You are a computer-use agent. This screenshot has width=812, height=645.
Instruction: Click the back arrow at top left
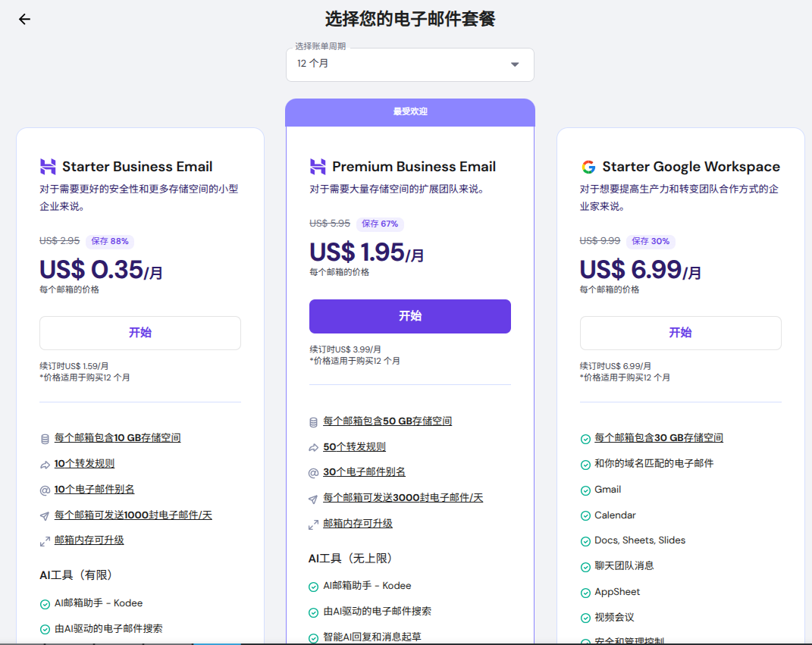(24, 19)
